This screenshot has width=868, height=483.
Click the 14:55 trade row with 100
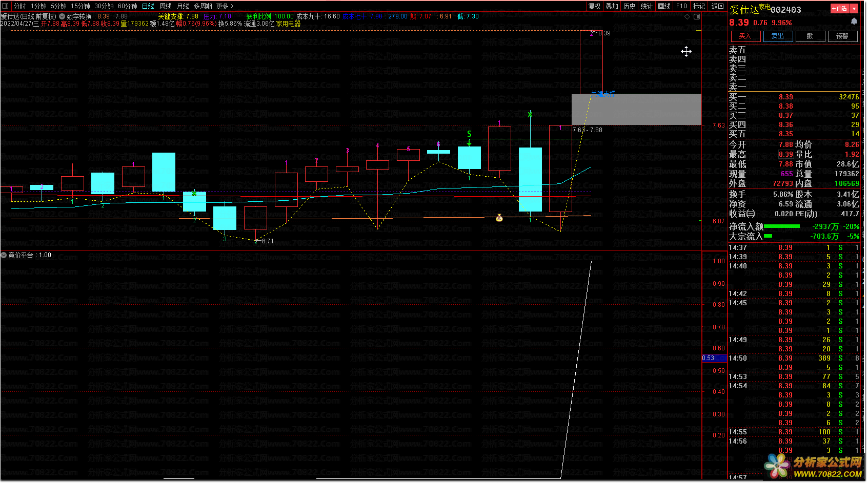point(794,432)
